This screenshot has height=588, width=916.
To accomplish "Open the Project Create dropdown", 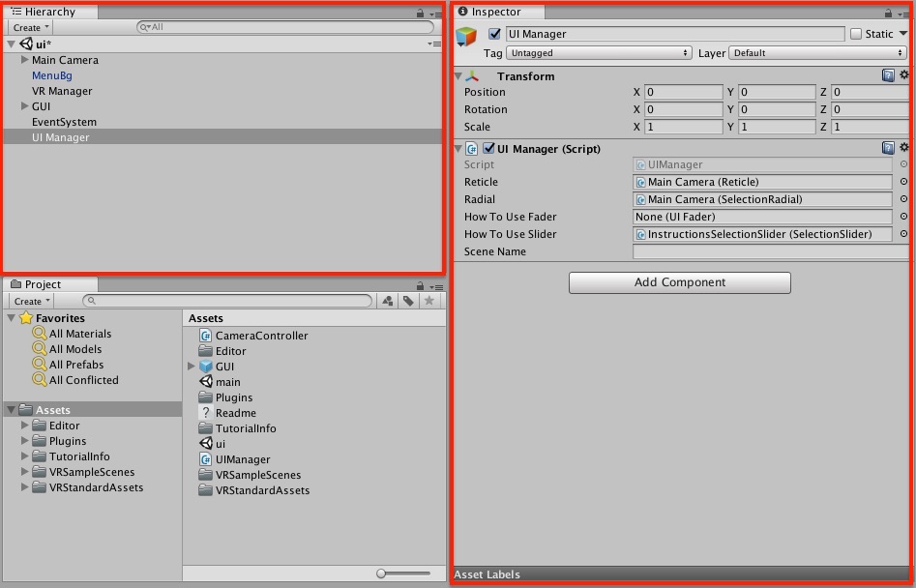I will tap(30, 301).
